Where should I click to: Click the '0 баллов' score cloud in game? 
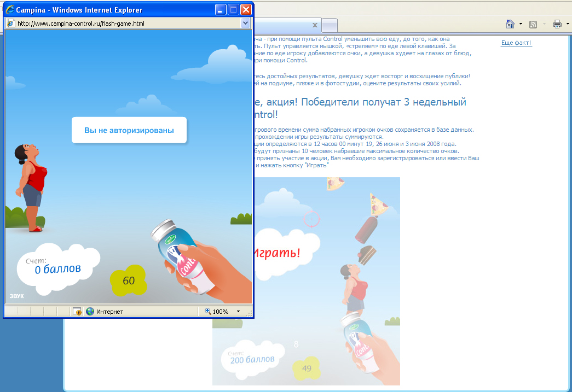pyautogui.click(x=57, y=269)
